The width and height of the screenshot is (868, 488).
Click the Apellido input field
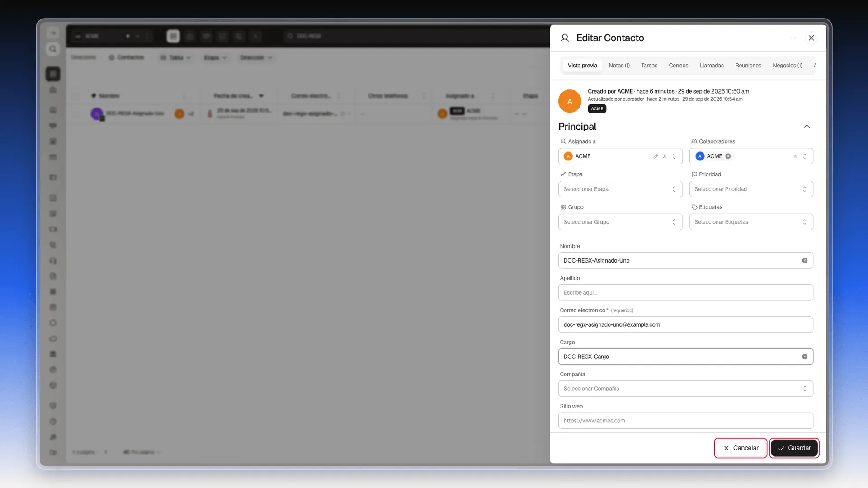pos(685,293)
